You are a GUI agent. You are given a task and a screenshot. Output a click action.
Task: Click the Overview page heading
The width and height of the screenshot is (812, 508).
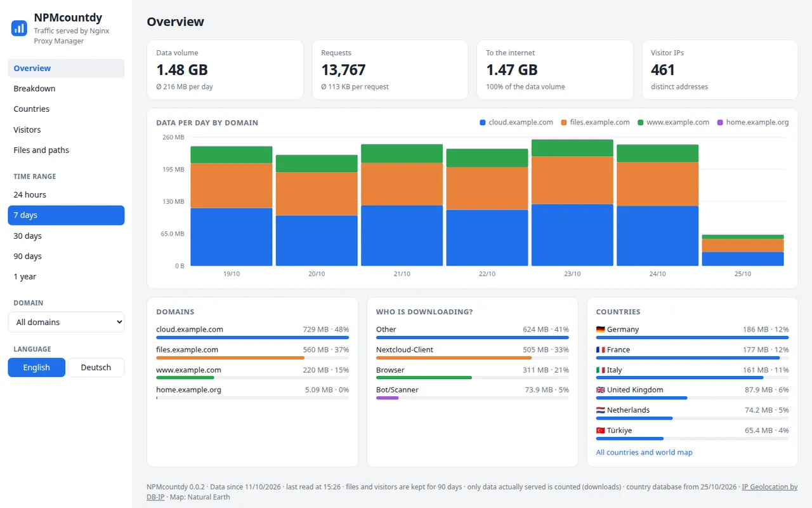(175, 22)
